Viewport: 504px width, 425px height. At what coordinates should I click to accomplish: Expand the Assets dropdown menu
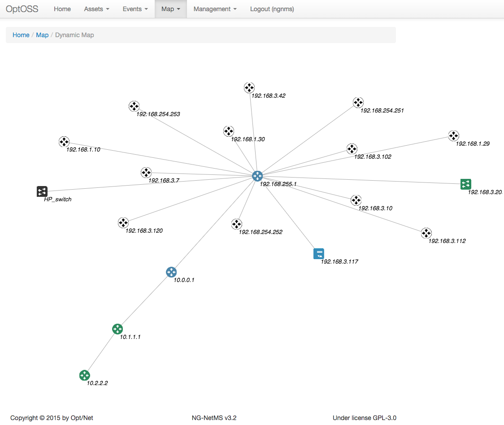96,9
